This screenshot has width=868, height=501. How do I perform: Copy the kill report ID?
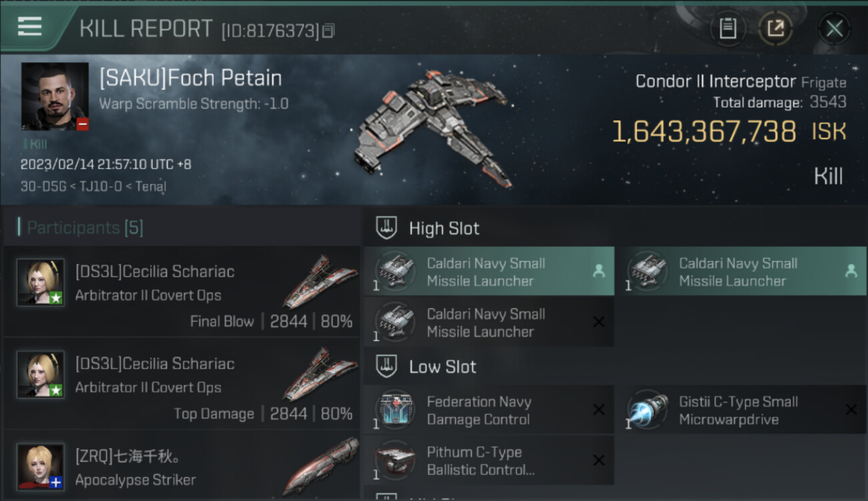click(x=328, y=31)
